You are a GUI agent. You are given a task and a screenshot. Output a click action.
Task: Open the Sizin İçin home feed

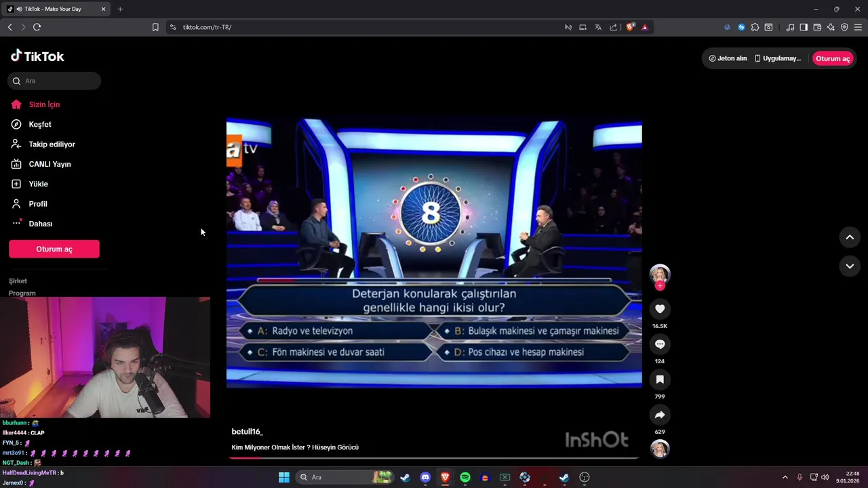point(35,104)
